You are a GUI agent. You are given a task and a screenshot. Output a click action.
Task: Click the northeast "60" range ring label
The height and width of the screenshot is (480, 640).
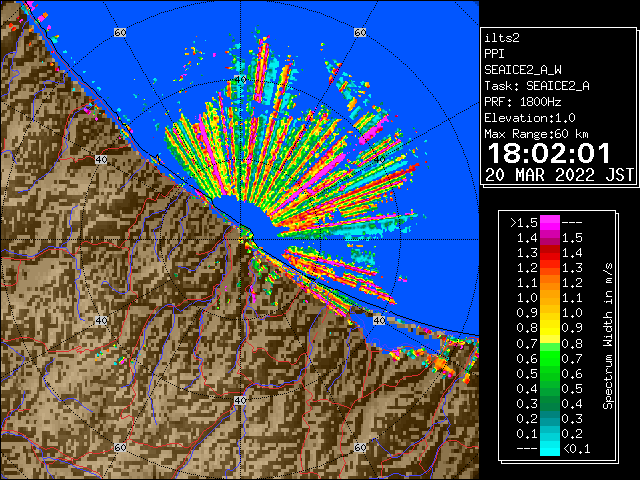tap(360, 32)
